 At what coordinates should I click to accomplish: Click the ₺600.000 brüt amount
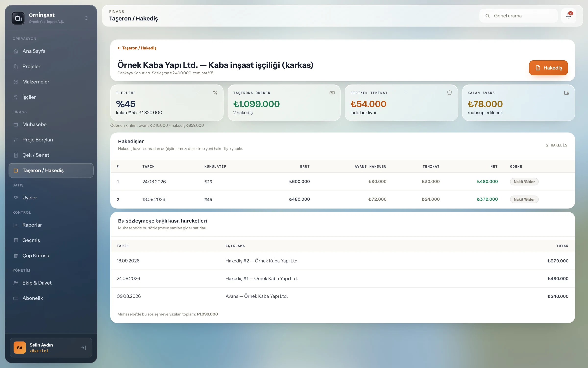(299, 182)
